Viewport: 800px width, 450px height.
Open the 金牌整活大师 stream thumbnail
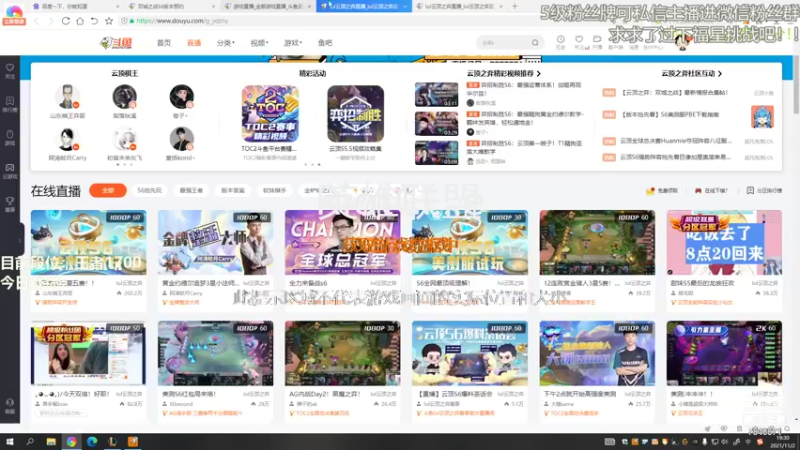click(x=215, y=242)
